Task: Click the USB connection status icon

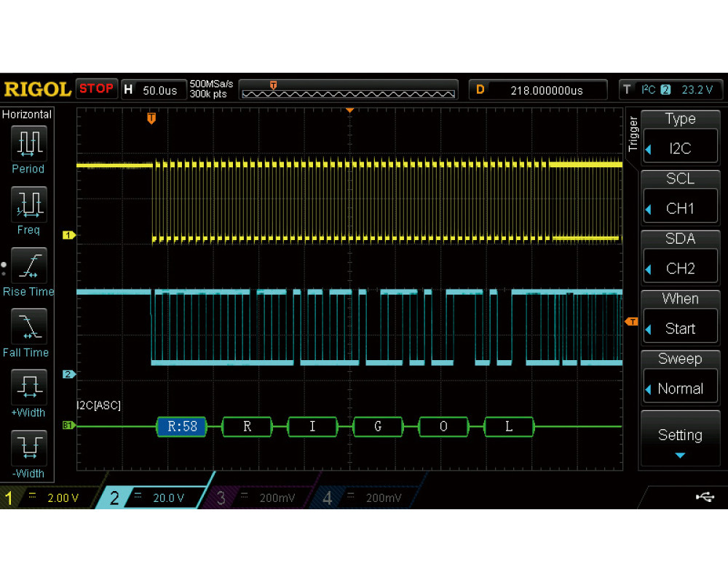Action: tap(705, 498)
